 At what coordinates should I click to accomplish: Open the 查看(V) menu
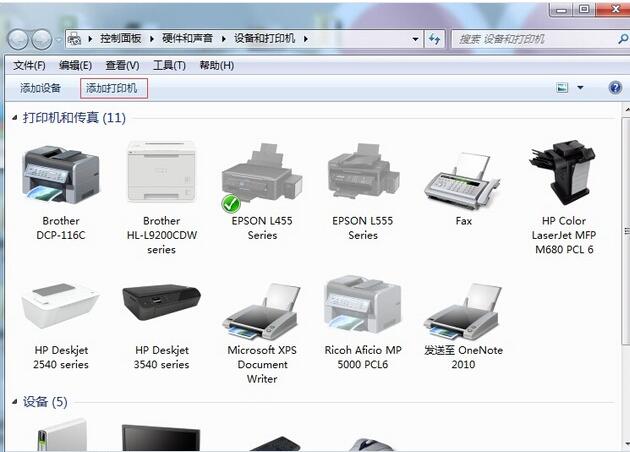(122, 65)
